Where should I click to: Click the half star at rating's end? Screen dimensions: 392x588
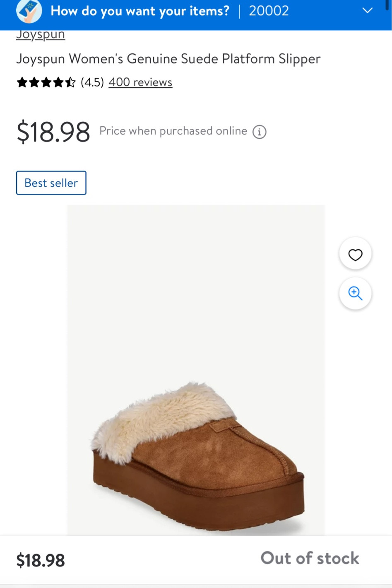coord(71,82)
